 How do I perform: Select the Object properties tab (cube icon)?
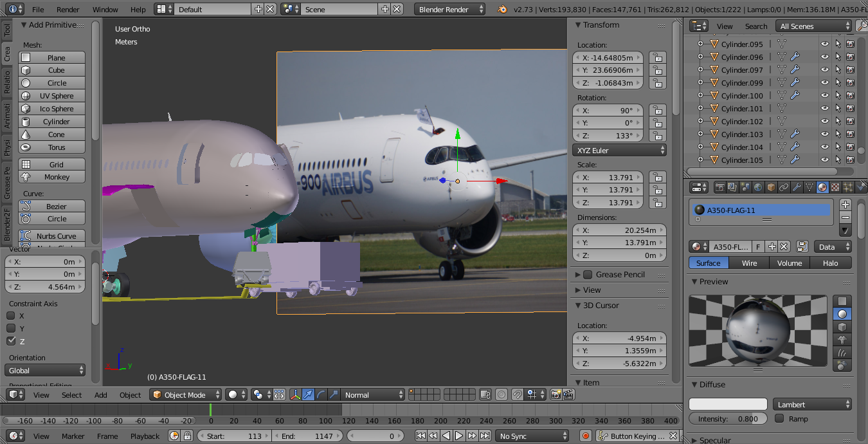(772, 187)
